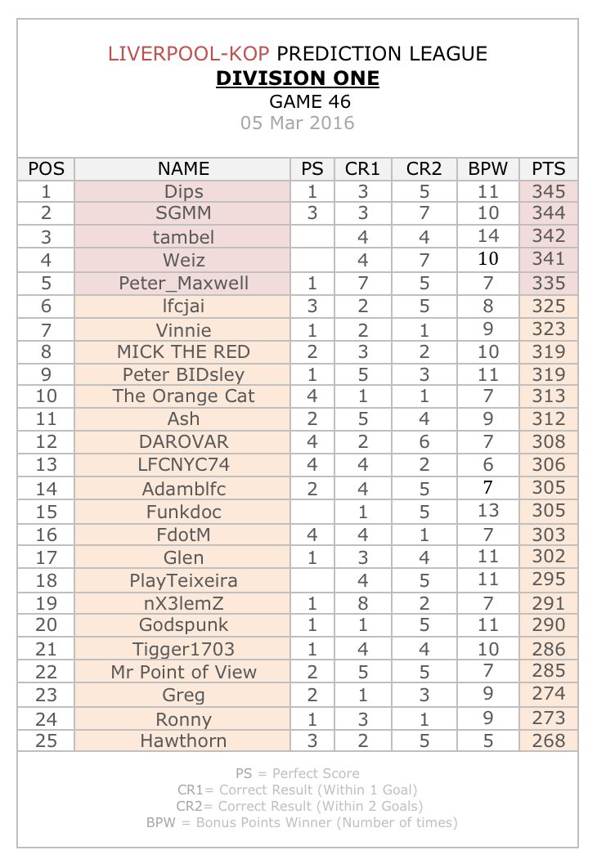Click the BPW legend explanation text
Screen dimensions: 597x868
click(x=302, y=822)
